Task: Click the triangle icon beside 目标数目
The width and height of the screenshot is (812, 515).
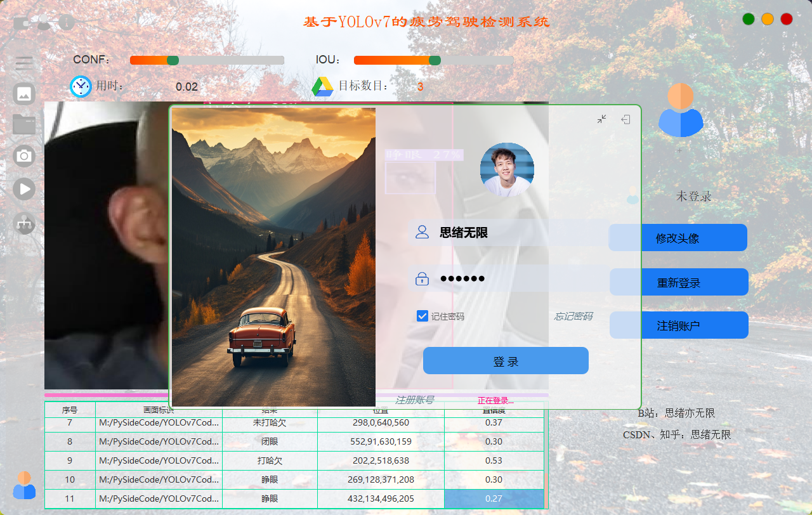Action: 322,86
